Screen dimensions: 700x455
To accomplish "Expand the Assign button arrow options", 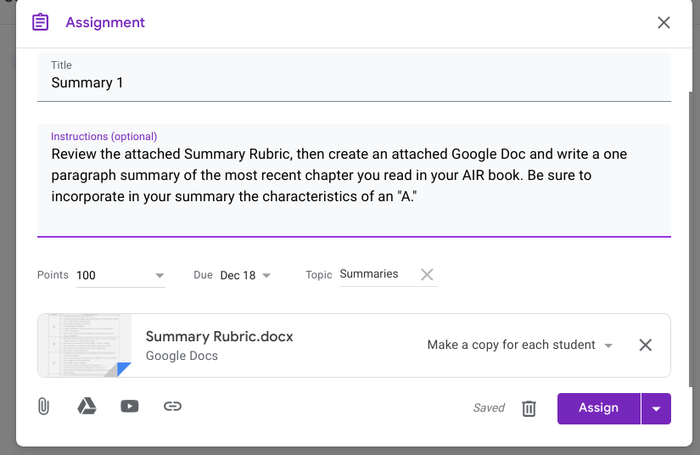I will click(x=656, y=408).
